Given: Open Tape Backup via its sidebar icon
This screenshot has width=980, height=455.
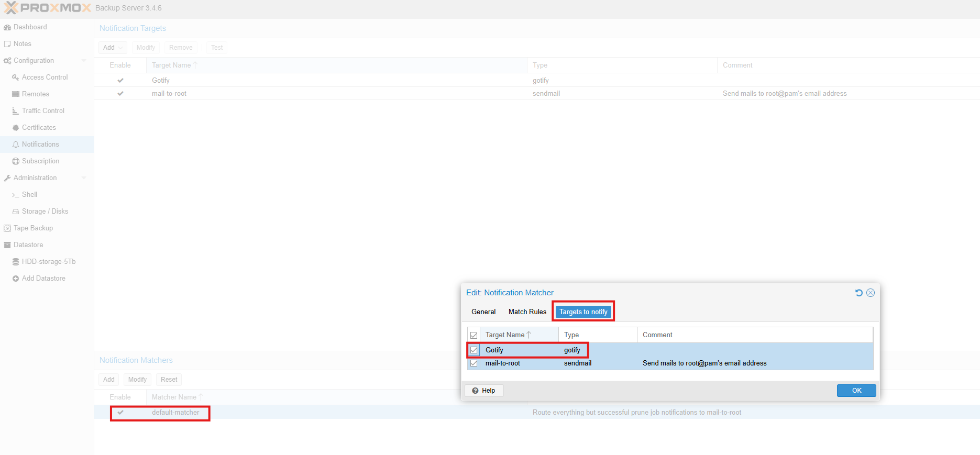Looking at the screenshot, I should pyautogui.click(x=7, y=228).
